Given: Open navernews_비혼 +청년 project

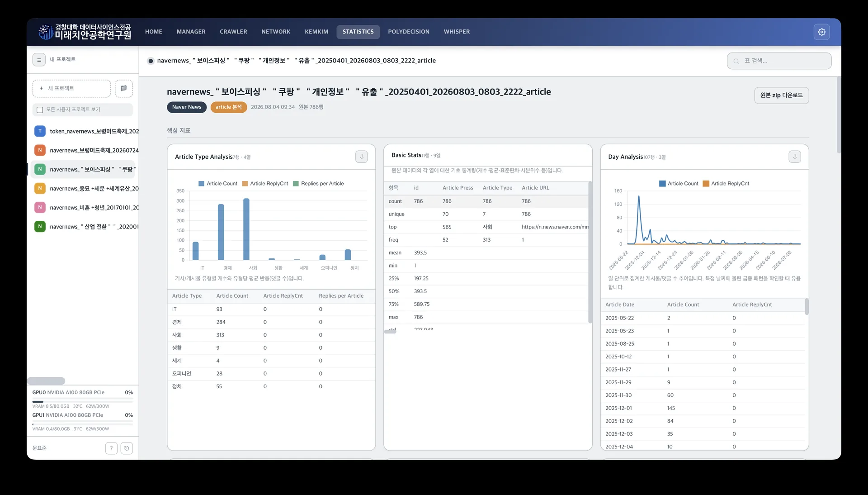Looking at the screenshot, I should pyautogui.click(x=85, y=207).
